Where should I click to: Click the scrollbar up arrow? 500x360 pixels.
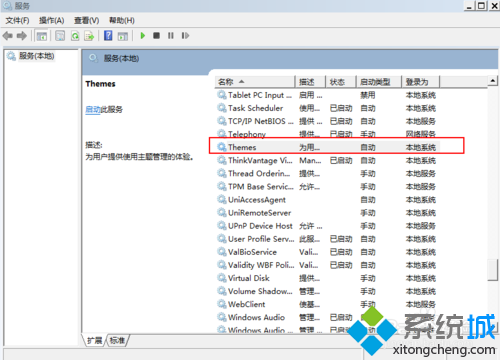click(493, 80)
